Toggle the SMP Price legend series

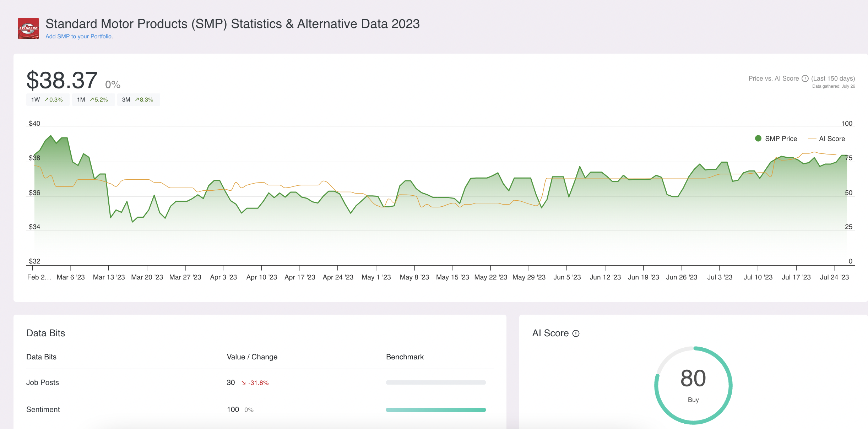(x=776, y=139)
